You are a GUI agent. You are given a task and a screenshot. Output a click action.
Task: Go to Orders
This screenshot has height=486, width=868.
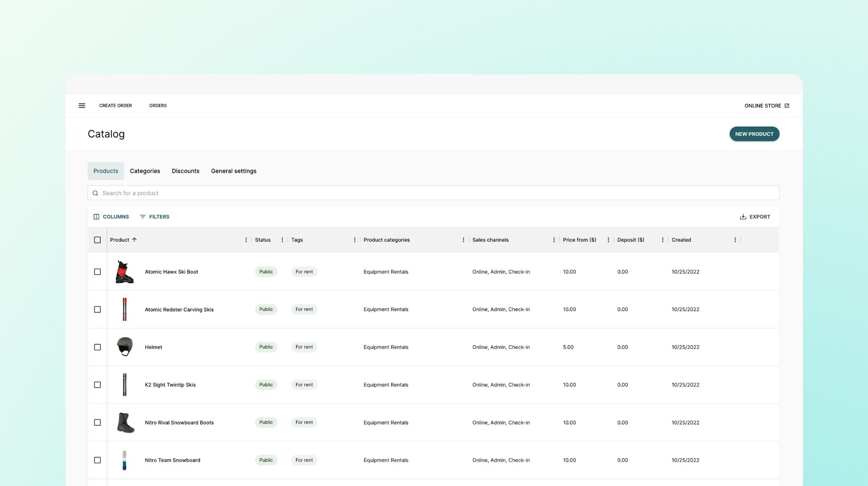click(x=158, y=105)
